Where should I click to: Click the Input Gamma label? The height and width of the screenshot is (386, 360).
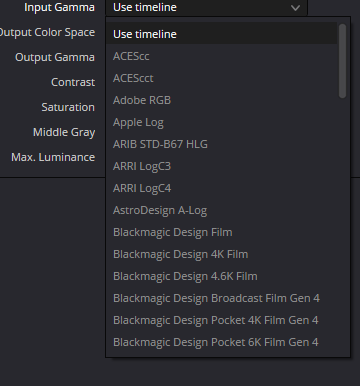point(59,7)
